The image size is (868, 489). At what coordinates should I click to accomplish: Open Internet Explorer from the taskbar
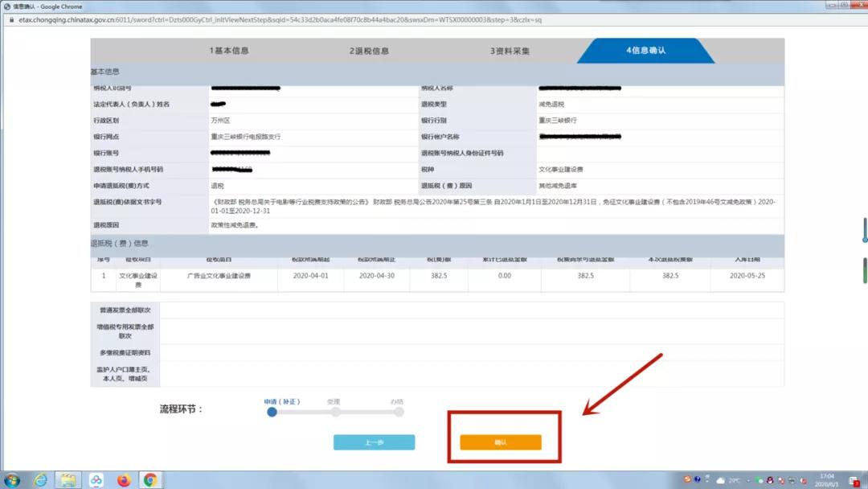click(x=40, y=481)
